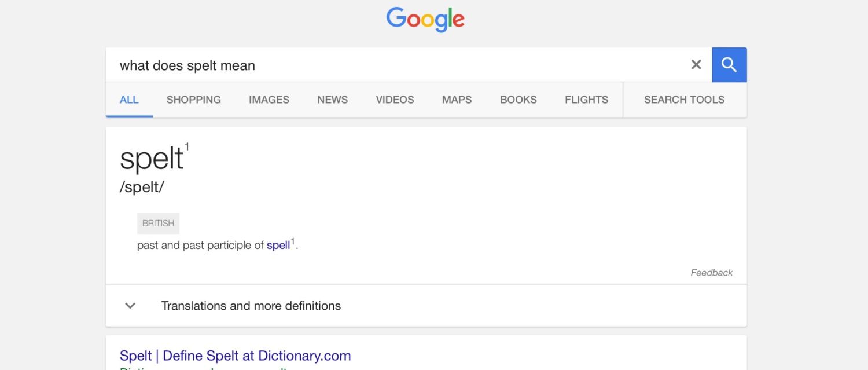Switch to the Shopping tab
The height and width of the screenshot is (370, 868).
[194, 100]
